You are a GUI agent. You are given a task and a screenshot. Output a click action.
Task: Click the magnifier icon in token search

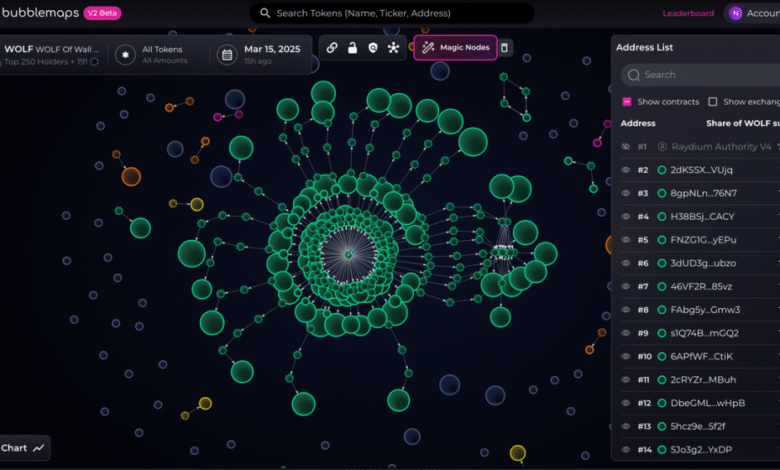(x=265, y=13)
